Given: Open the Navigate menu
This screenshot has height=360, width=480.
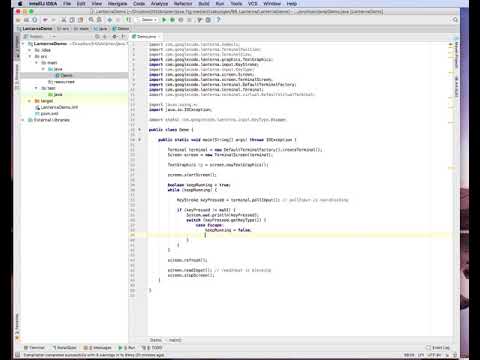Looking at the screenshot, I should click(117, 4).
